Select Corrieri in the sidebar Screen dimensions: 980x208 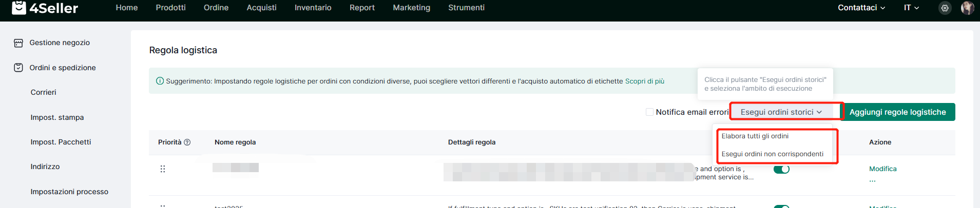(44, 92)
